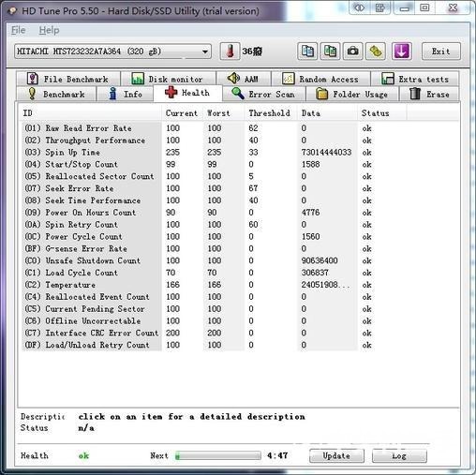Open the Random Access tab

click(x=320, y=79)
